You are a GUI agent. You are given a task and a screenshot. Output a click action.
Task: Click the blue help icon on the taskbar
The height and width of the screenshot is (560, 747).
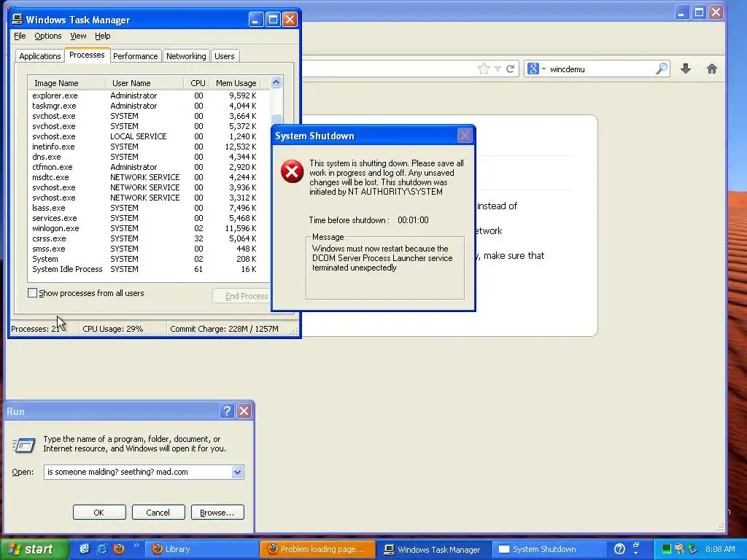point(619,549)
